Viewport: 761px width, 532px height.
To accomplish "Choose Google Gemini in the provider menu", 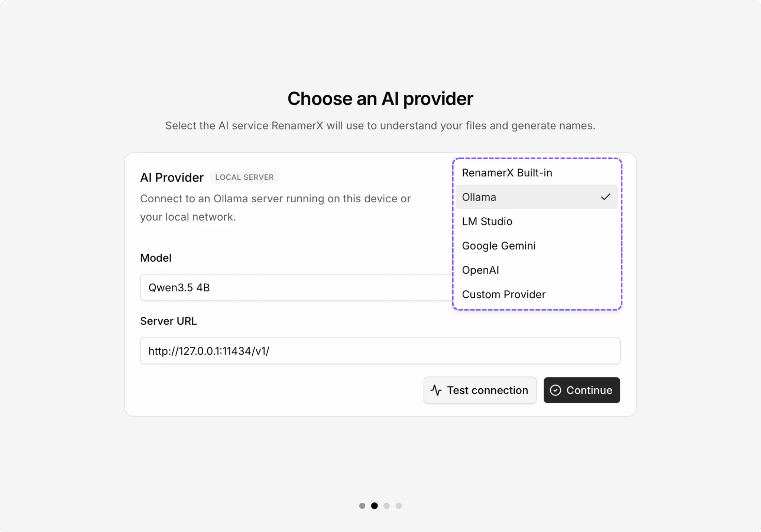I will click(537, 246).
